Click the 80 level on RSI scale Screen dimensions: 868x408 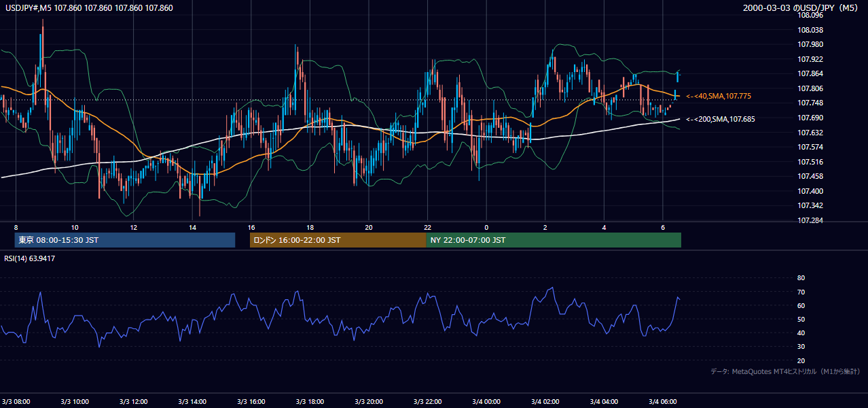[x=801, y=278]
